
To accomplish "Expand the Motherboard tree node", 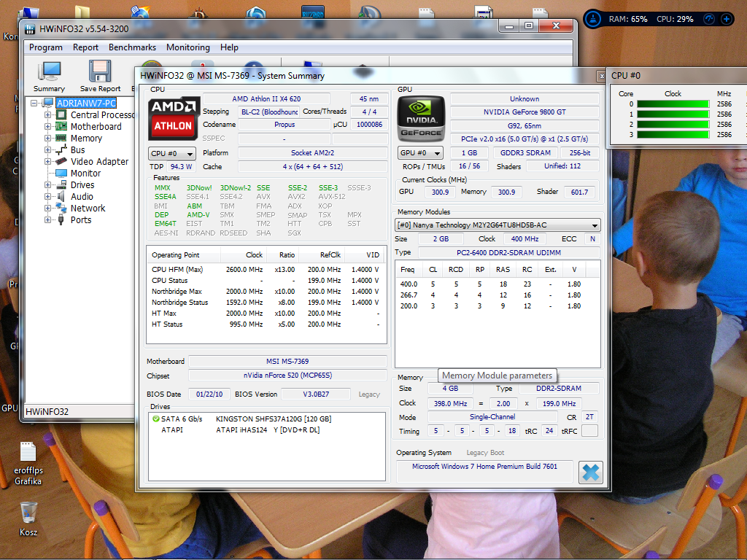I will click(x=47, y=127).
